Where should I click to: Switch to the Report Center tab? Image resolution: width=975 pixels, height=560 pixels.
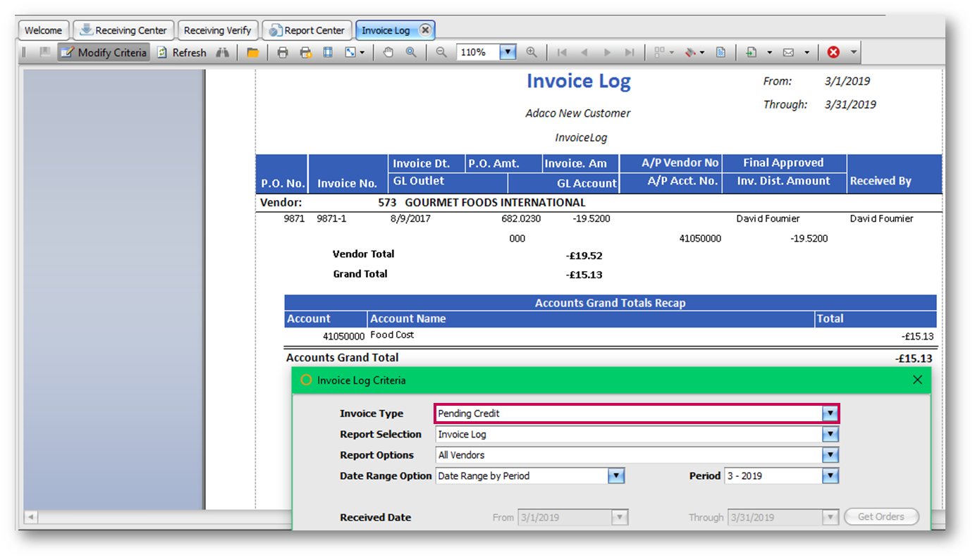(307, 30)
